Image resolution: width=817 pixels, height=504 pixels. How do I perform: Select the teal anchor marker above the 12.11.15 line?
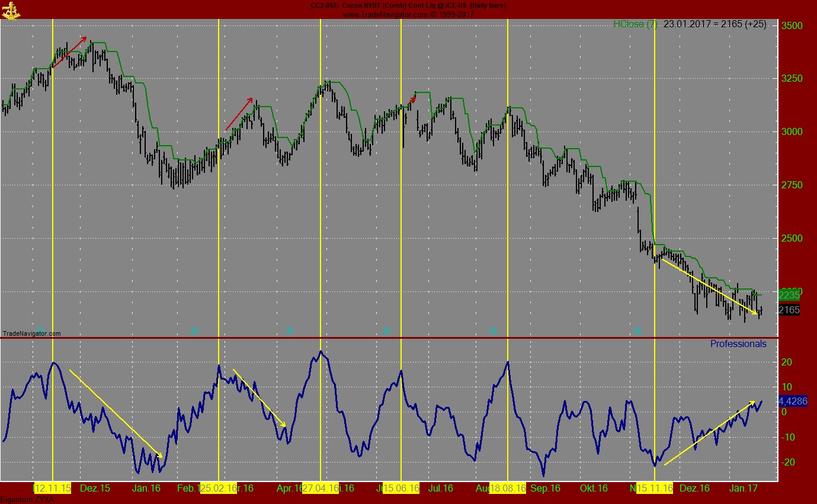[40, 331]
